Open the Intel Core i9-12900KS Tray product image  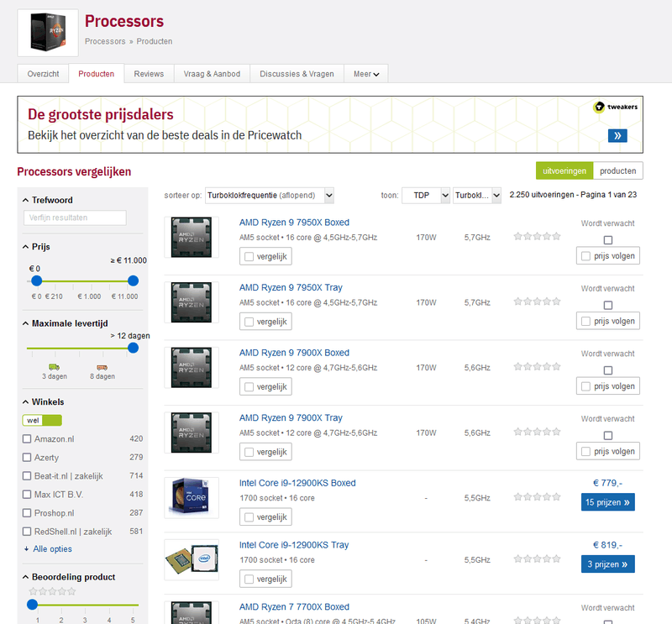click(192, 559)
